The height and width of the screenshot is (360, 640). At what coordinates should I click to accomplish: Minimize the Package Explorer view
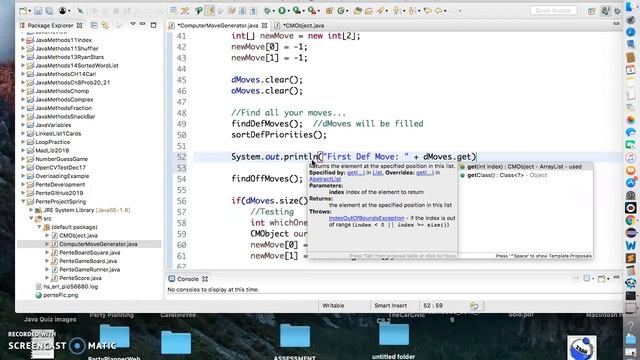click(142, 24)
